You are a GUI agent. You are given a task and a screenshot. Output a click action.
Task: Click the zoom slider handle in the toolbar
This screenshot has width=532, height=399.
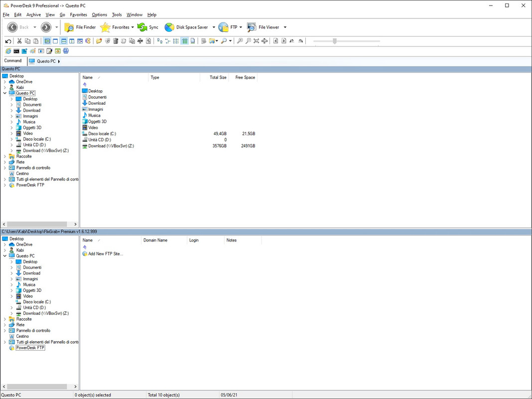(x=335, y=41)
